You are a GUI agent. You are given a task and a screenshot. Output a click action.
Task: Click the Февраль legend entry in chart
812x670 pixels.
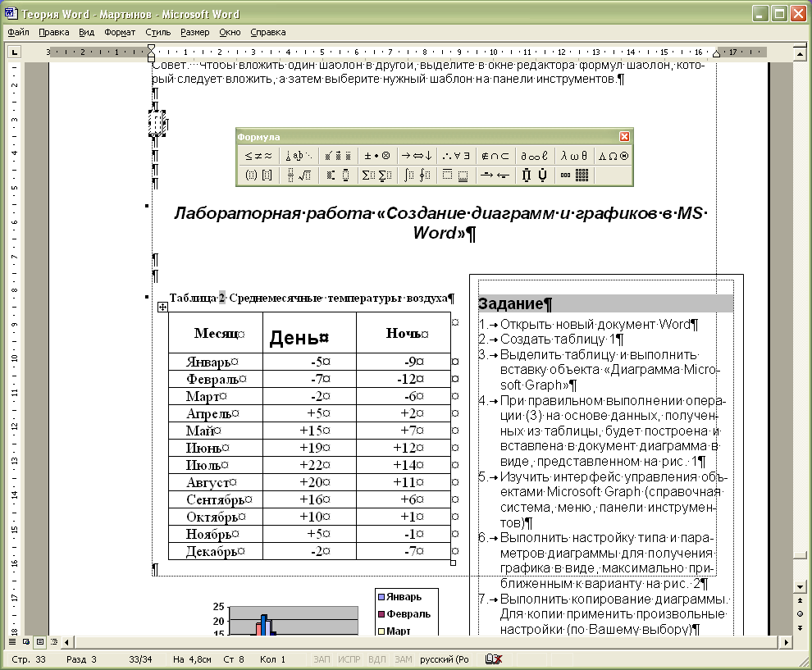click(404, 614)
